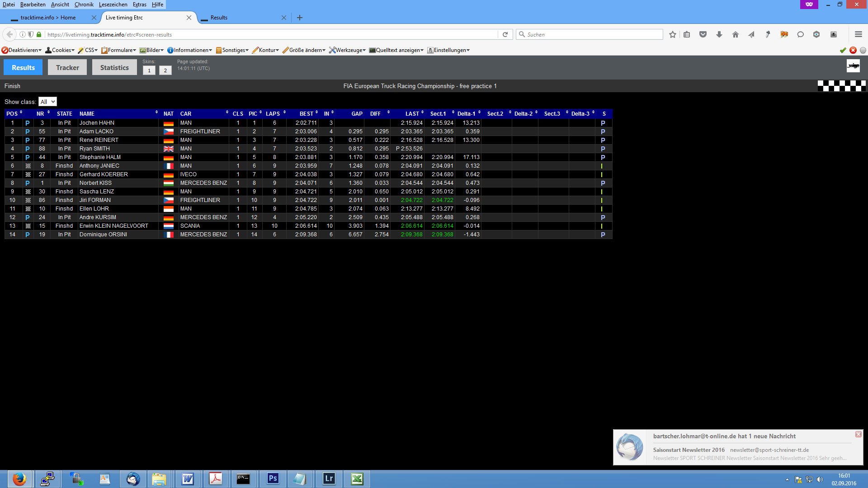The width and height of the screenshot is (868, 488).
Task: Sort table by NAME column
Action: [x=118, y=114]
